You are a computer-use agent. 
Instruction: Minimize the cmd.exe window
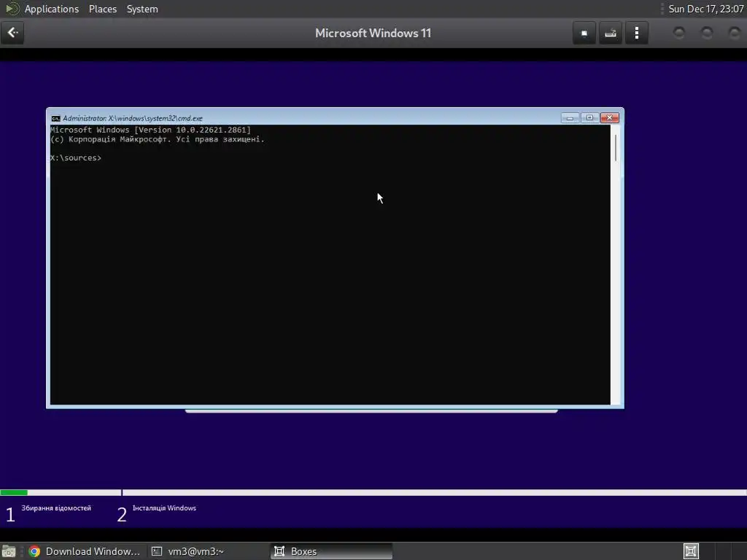[x=570, y=117]
